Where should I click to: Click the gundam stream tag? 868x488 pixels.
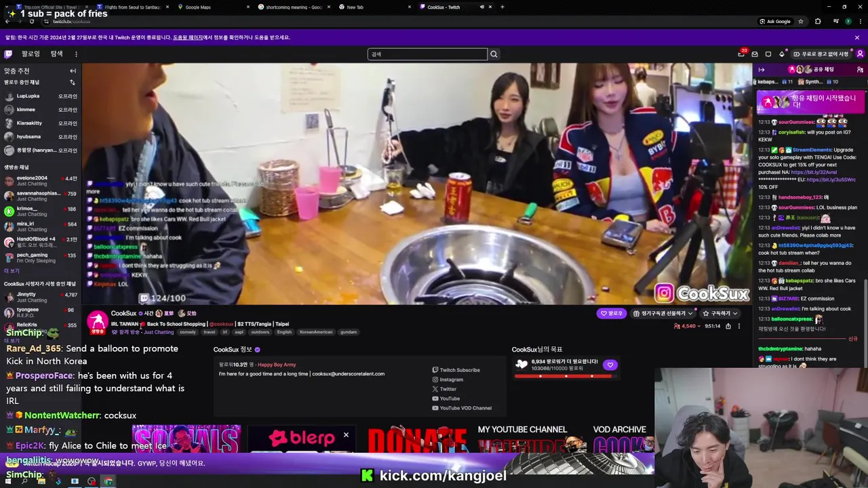click(348, 332)
